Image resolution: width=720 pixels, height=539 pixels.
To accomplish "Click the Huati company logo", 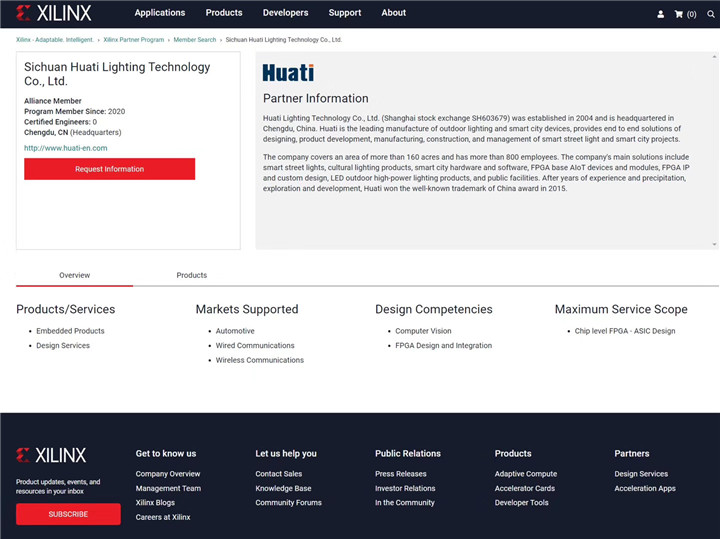I will 288,73.
